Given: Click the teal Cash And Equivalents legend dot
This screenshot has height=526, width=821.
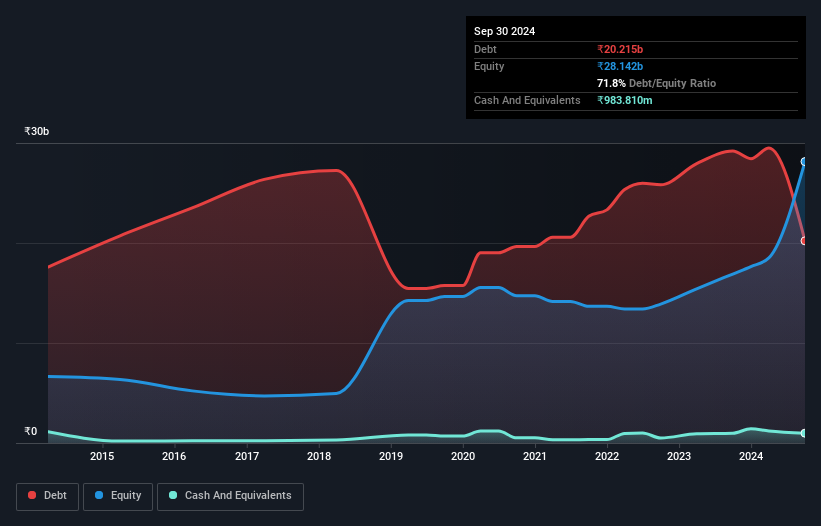Looking at the screenshot, I should 173,495.
